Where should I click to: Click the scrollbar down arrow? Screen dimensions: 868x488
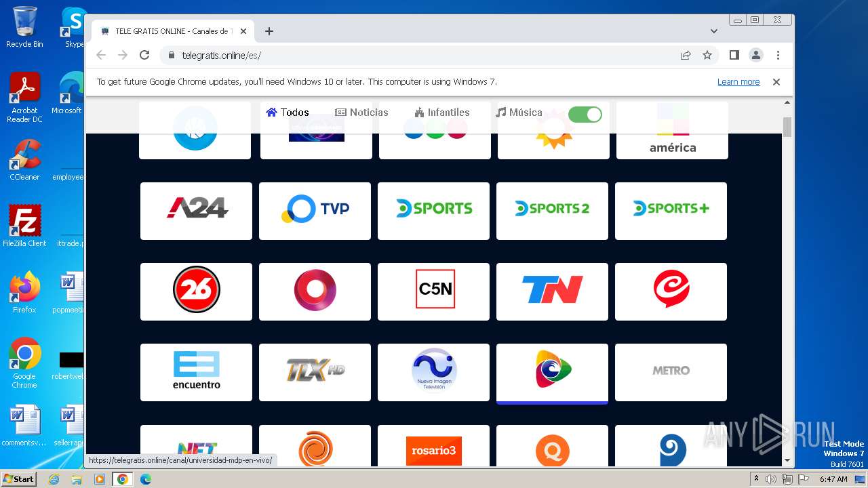tap(787, 460)
